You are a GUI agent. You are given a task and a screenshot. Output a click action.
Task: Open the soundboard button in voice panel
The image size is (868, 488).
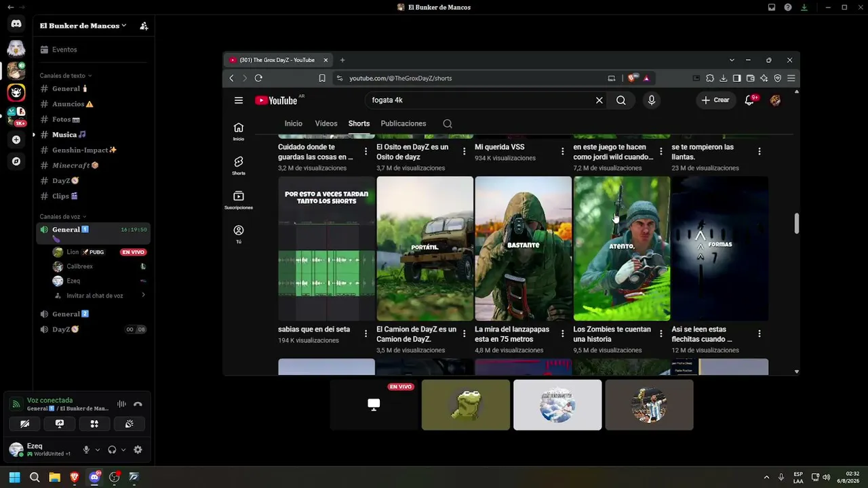[x=129, y=424]
